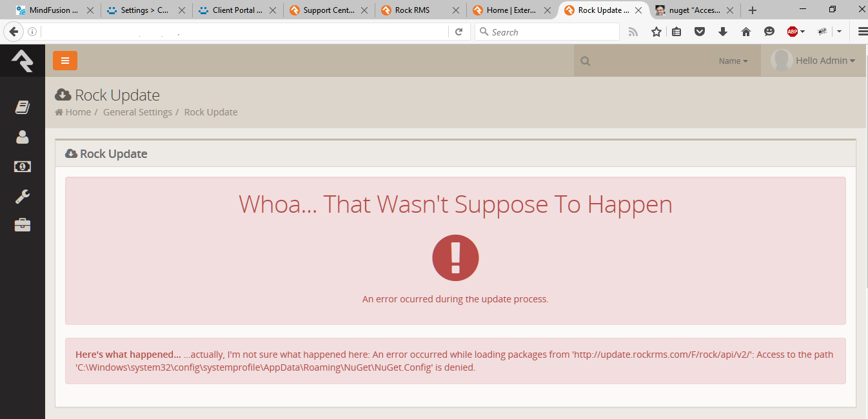
Task: Click the "Here's what happened..." bold text
Action: (128, 355)
